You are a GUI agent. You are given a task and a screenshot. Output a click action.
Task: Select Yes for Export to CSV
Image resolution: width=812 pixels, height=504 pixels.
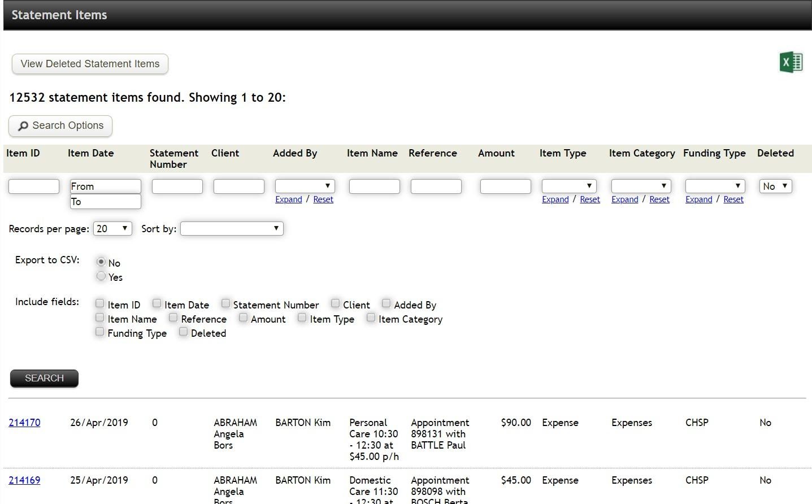pyautogui.click(x=101, y=276)
